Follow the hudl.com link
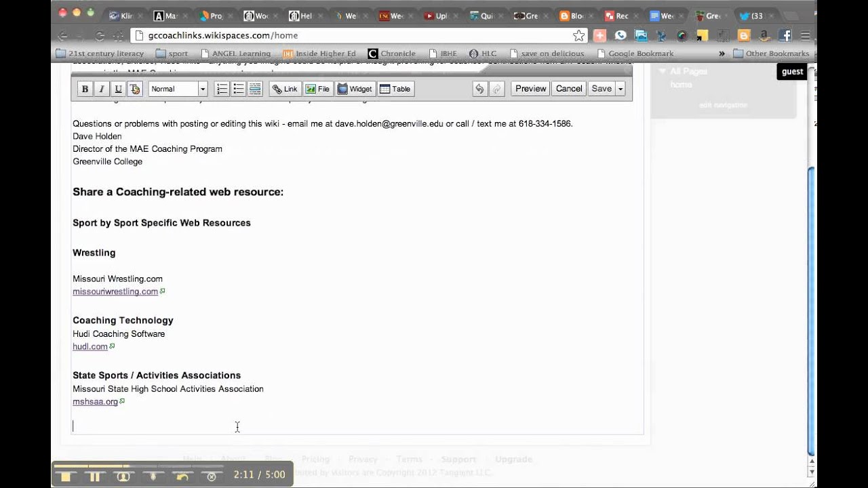This screenshot has height=488, width=868. click(x=90, y=346)
